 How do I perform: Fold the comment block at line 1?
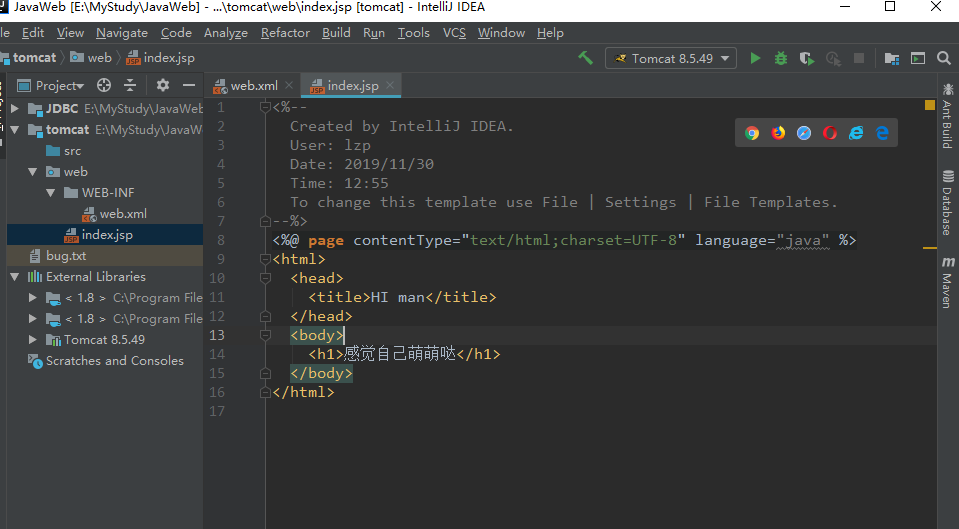[265, 108]
